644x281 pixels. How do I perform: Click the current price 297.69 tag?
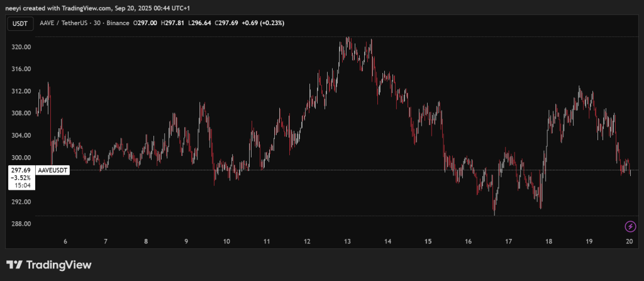pos(21,170)
